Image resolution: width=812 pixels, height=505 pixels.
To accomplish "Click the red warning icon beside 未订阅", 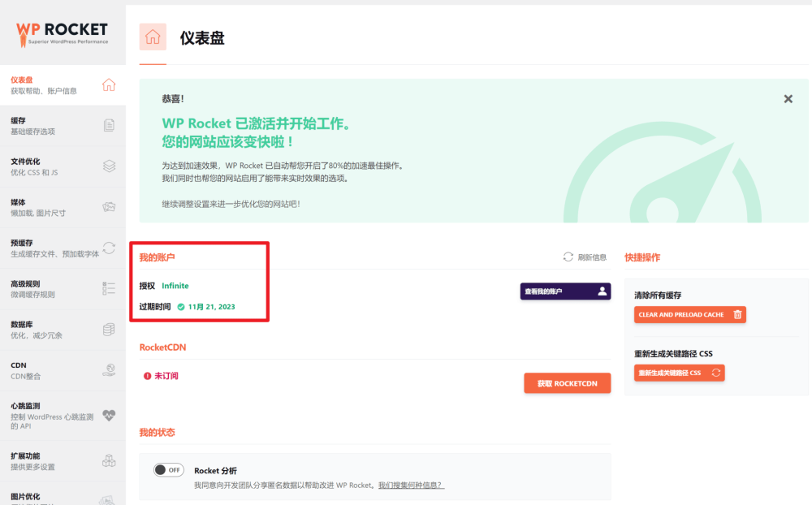I will click(147, 376).
